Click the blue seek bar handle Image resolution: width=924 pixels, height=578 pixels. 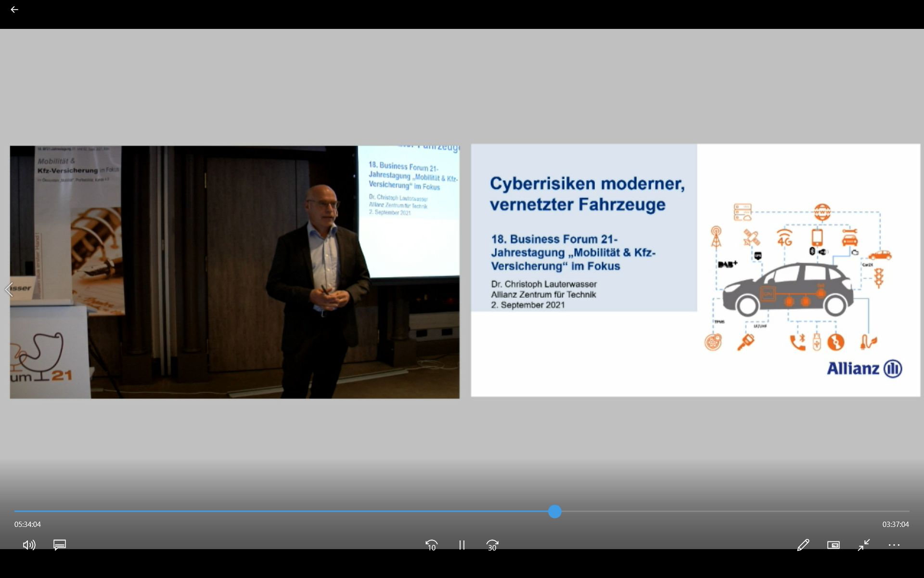tap(554, 512)
